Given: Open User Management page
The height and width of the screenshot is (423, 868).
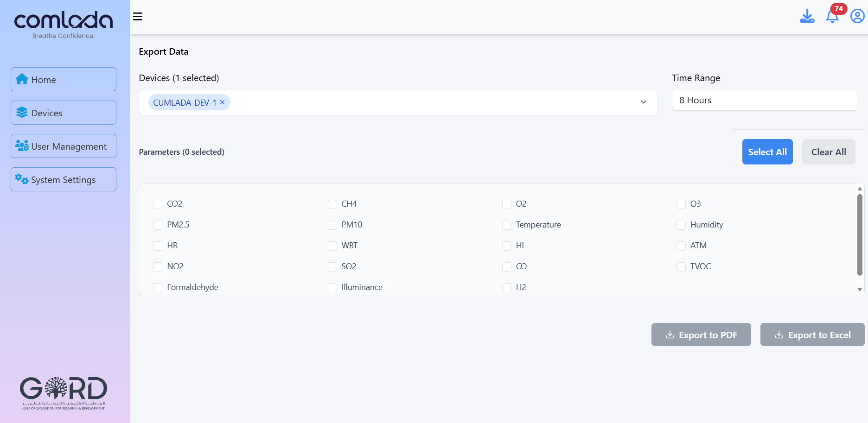Looking at the screenshot, I should [x=64, y=146].
